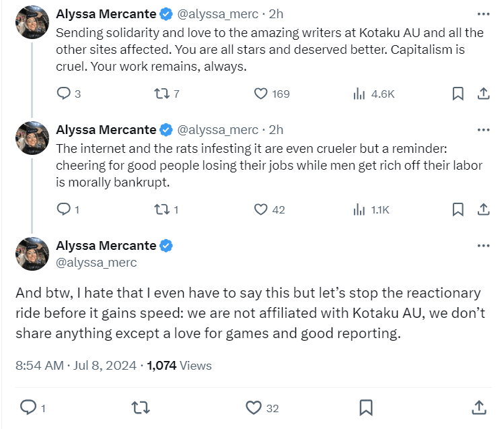
Task: Bookmark the second tweet in thread
Action: pos(458,209)
